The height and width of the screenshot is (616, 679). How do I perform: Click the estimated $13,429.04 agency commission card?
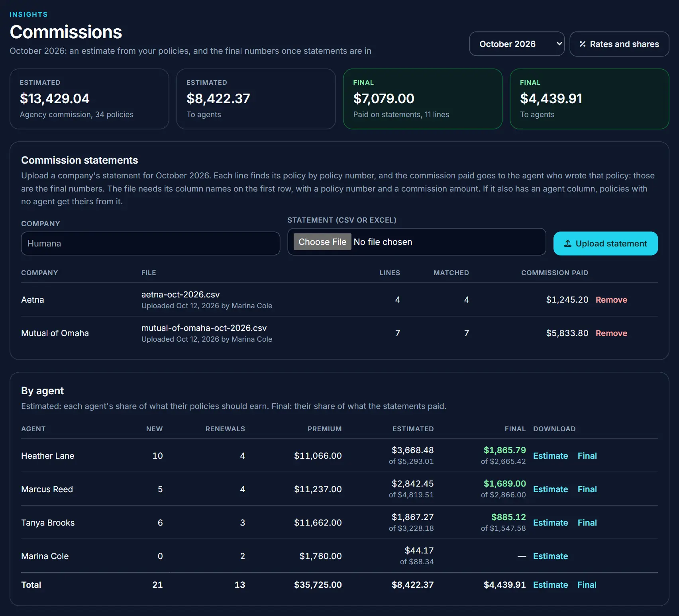89,99
